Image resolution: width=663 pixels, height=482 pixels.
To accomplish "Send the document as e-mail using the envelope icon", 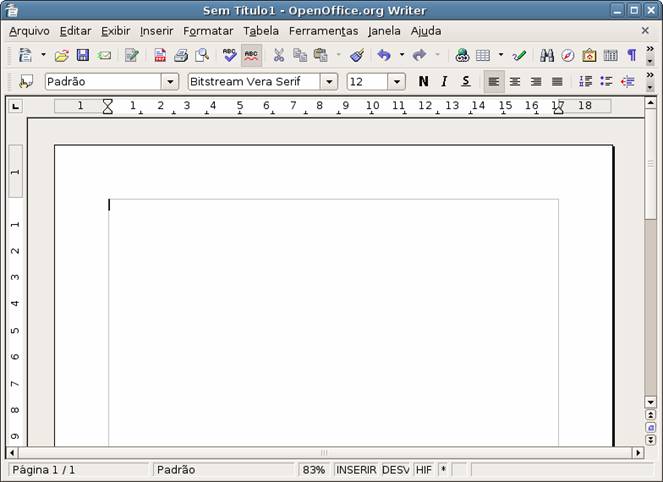I will tap(104, 55).
